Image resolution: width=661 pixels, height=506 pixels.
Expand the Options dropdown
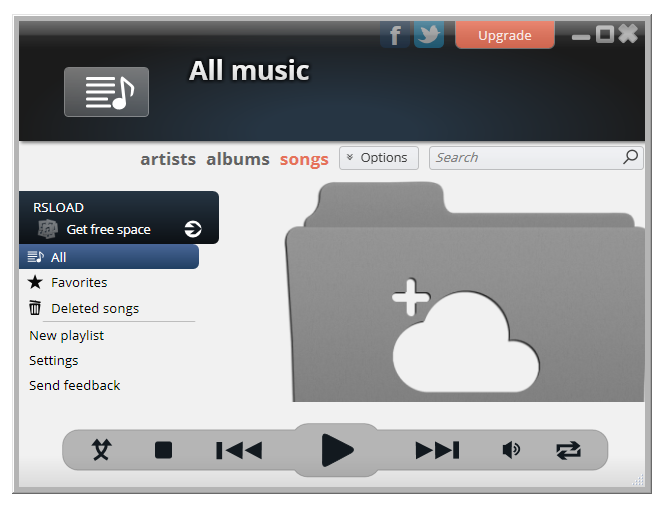(379, 158)
